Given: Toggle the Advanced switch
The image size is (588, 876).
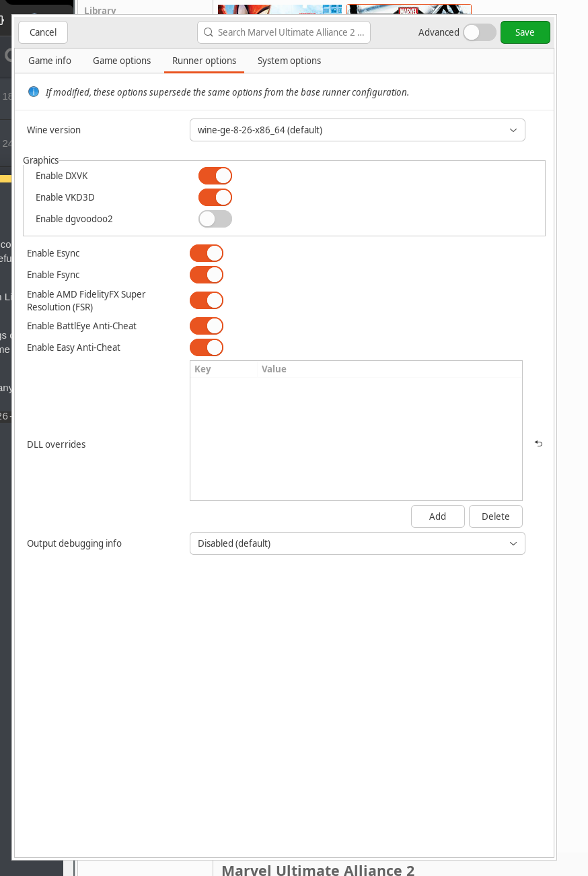Looking at the screenshot, I should (479, 32).
